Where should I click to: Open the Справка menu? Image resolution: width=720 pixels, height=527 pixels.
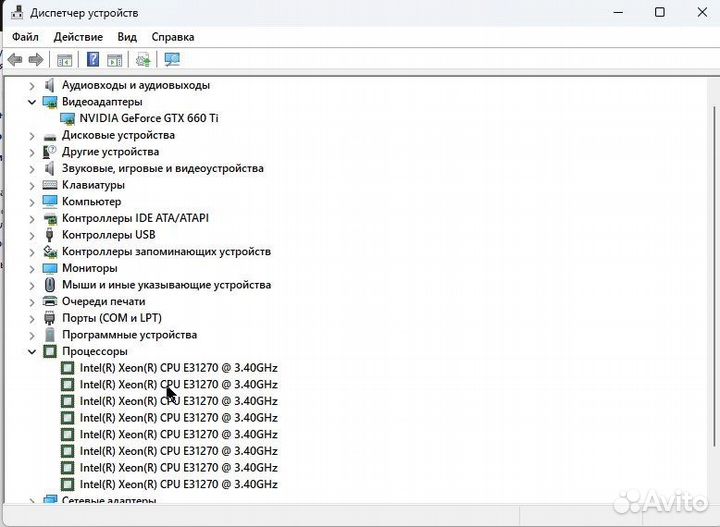click(x=172, y=37)
